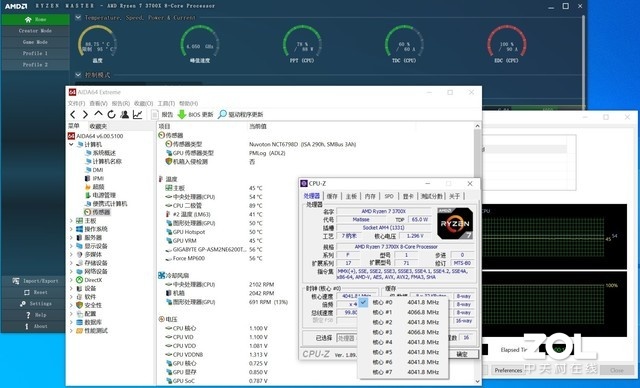The height and width of the screenshot is (388, 640).
Task: Open the AIDA64 查看(V) menu
Action: point(98,104)
